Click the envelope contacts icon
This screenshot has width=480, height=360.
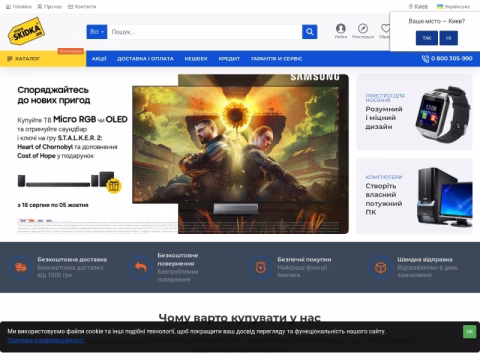point(70,6)
